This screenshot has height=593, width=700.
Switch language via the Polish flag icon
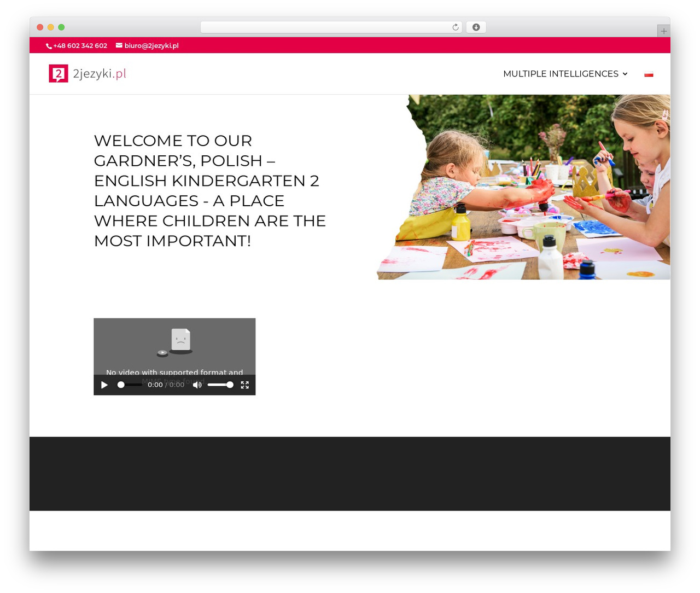point(649,74)
